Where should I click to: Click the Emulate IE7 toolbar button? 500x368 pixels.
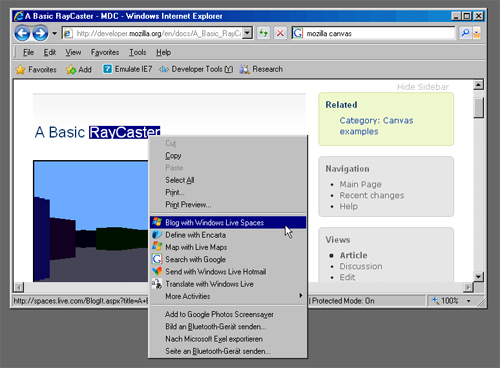tap(127, 69)
